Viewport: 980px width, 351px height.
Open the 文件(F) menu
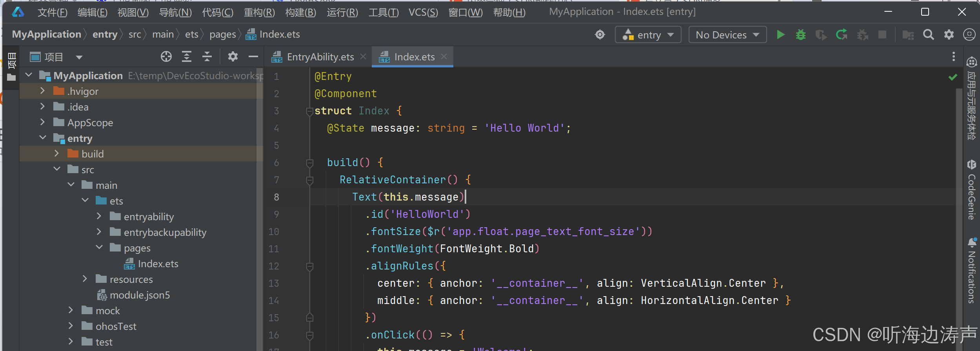coord(53,13)
